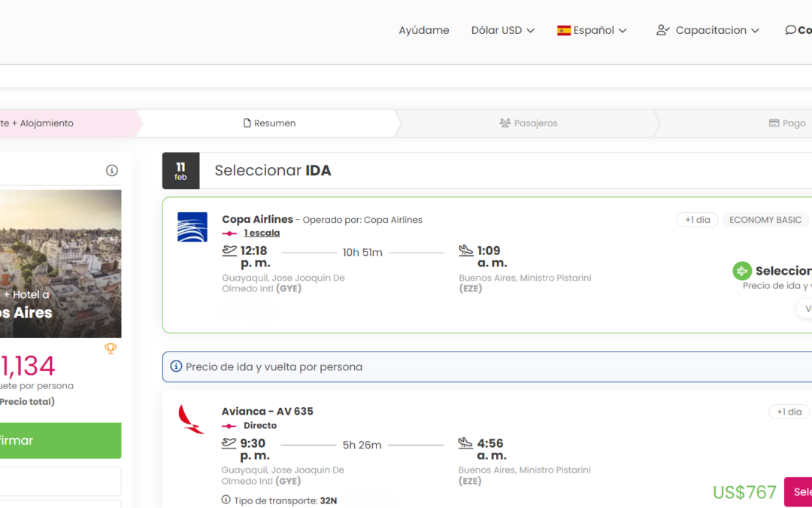The width and height of the screenshot is (812, 508).
Task: Click the 11 feb date box
Action: (180, 171)
